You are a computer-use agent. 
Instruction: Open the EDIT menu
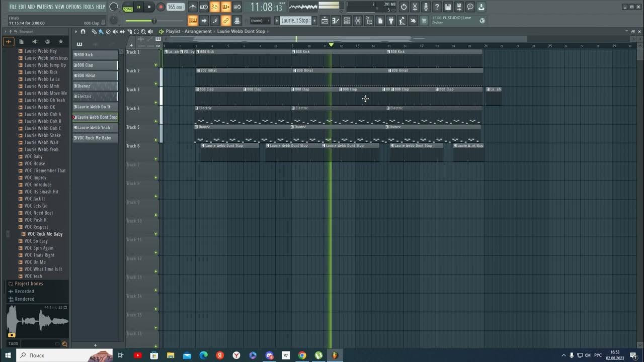22,7
